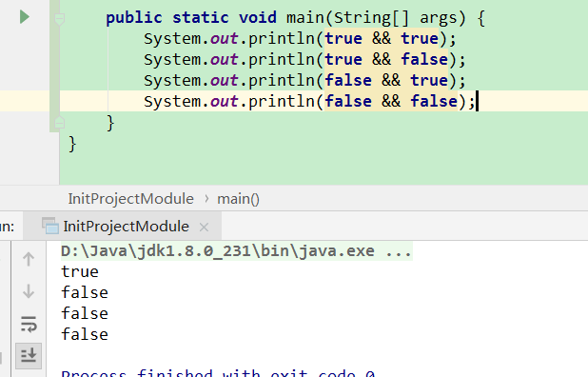Image resolution: width=588 pixels, height=377 pixels.
Task: Go up the stack trace arrow
Action: 29,259
